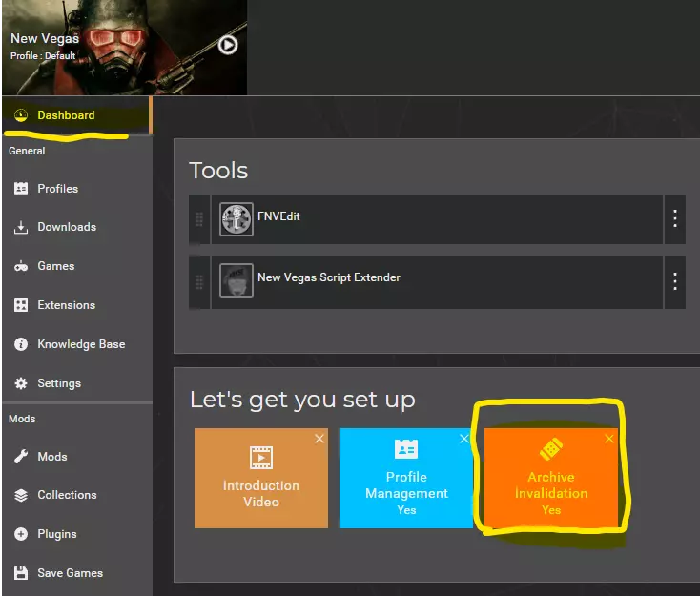The height and width of the screenshot is (596, 700).
Task: Click the General section heading
Action: [27, 151]
